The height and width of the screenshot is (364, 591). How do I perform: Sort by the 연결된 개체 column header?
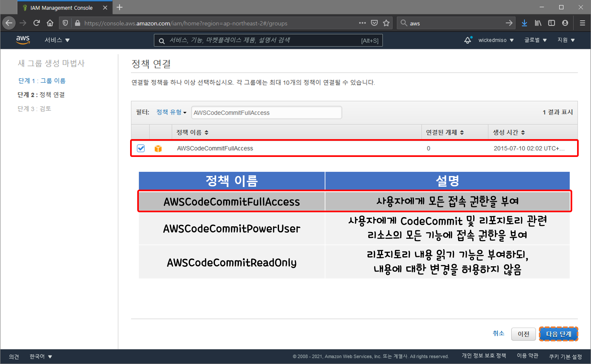pos(445,132)
